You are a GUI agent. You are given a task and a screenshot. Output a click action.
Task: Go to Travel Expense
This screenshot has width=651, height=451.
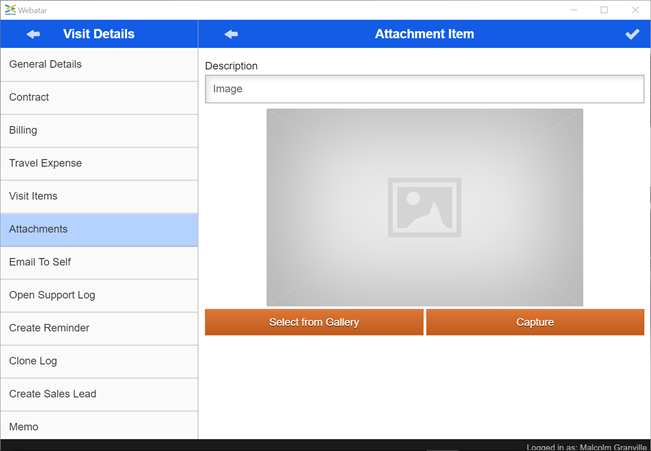coord(99,164)
